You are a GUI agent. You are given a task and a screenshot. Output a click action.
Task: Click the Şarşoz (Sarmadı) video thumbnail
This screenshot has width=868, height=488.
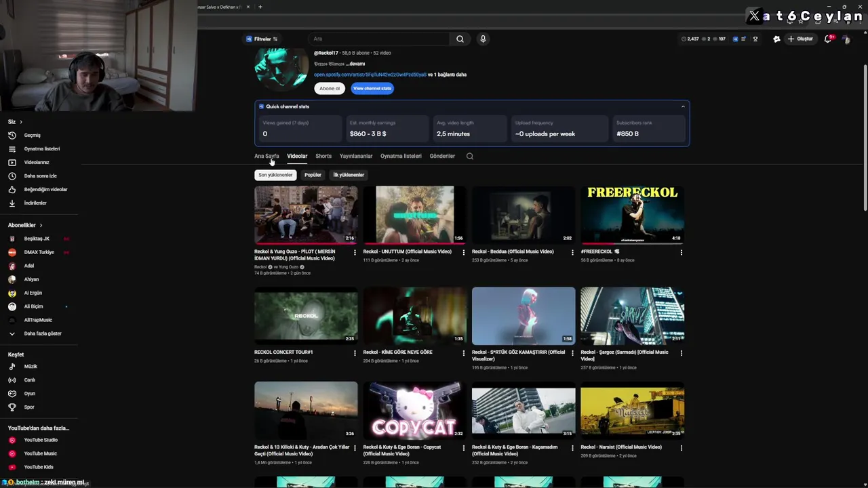click(632, 316)
